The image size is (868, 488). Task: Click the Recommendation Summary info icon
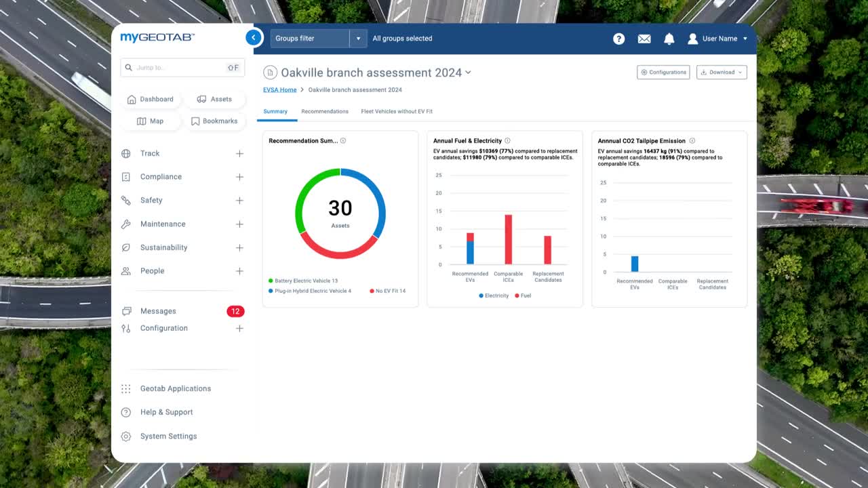343,141
